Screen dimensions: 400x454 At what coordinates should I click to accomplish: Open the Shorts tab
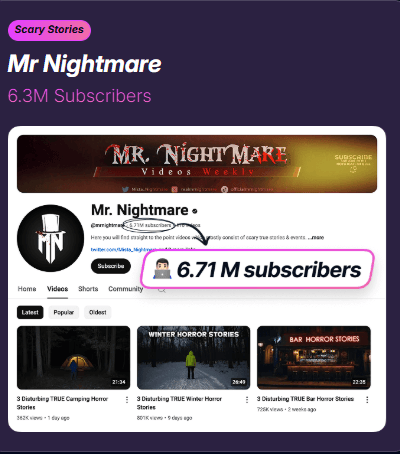tap(88, 289)
